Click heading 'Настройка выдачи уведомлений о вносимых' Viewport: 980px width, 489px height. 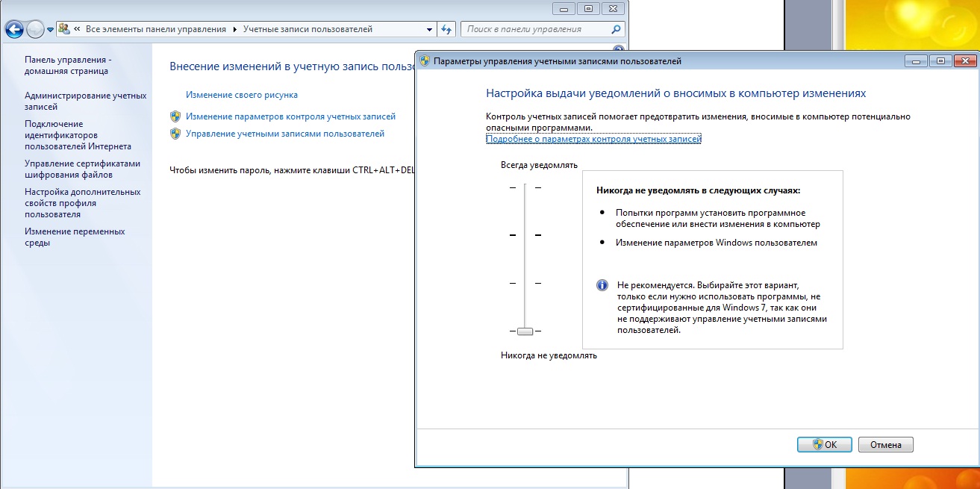[676, 94]
